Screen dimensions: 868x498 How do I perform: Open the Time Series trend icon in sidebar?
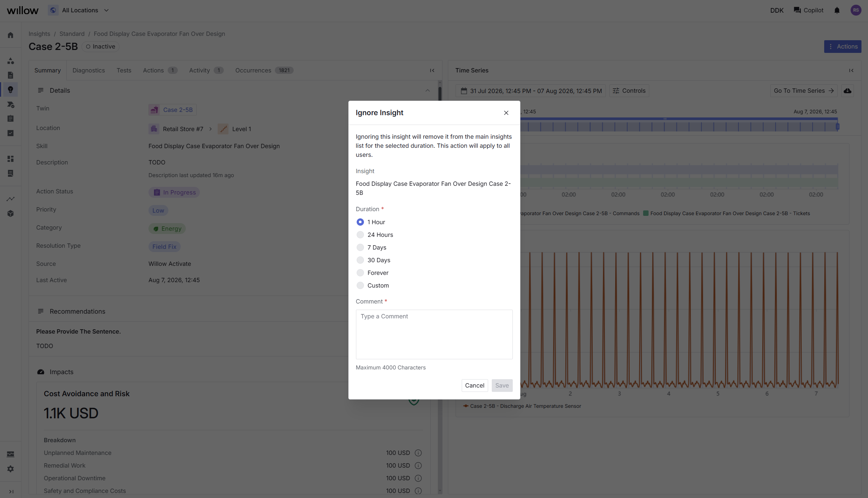click(11, 199)
